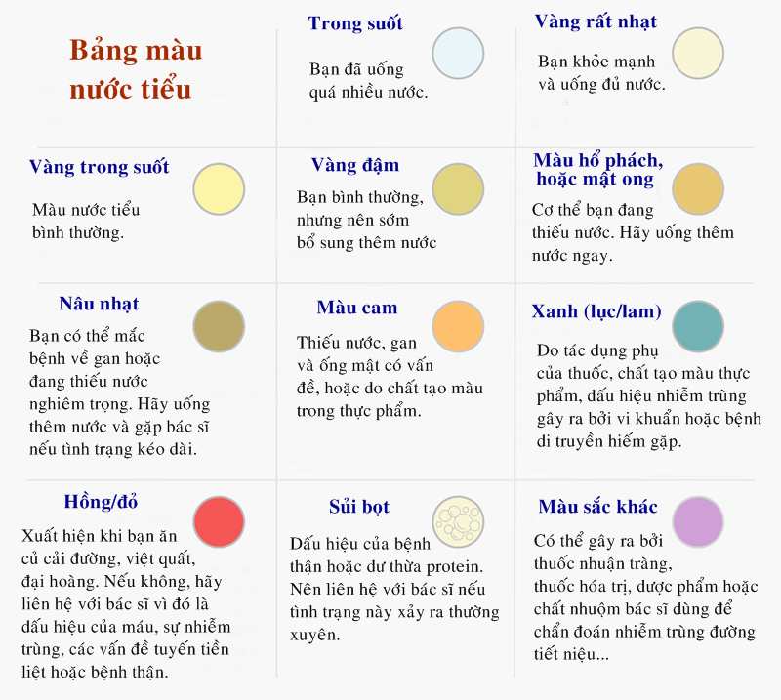Select the teal green-blue circle
The height and width of the screenshot is (700, 781).
pyautogui.click(x=697, y=326)
